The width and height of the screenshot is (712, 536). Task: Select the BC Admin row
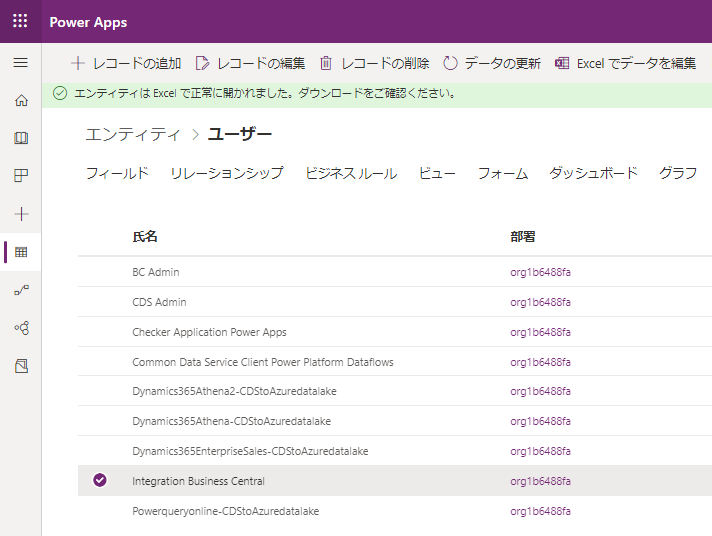pos(395,272)
